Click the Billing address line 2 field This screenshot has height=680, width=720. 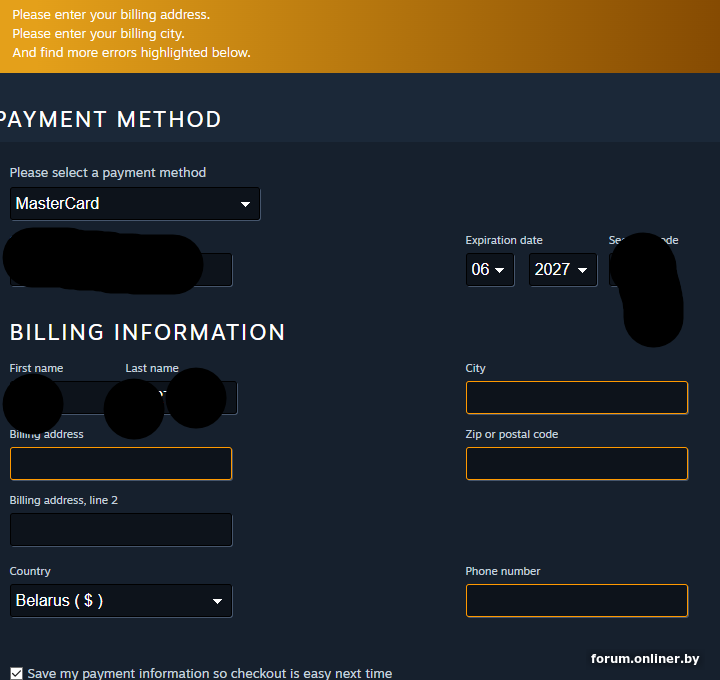point(121,530)
